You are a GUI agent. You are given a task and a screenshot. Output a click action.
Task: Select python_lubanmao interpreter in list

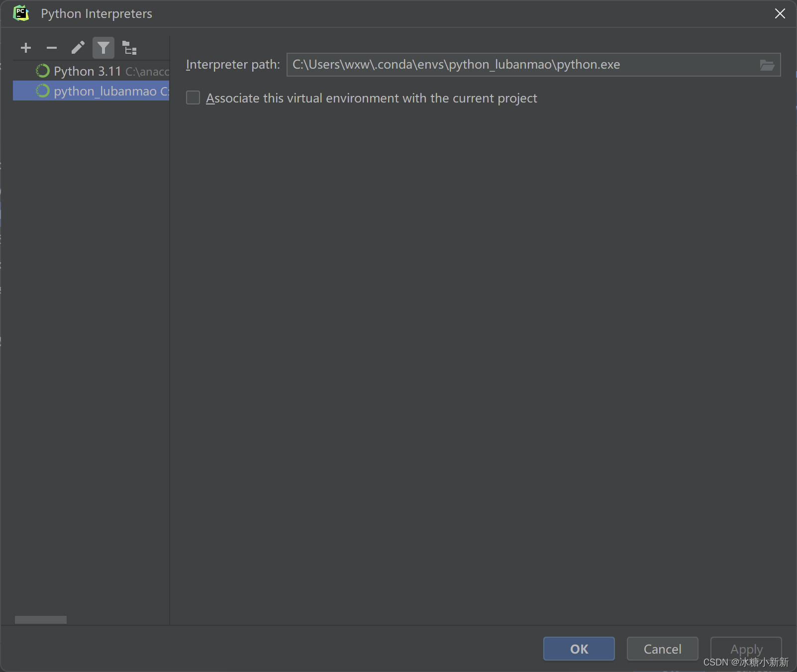point(91,91)
